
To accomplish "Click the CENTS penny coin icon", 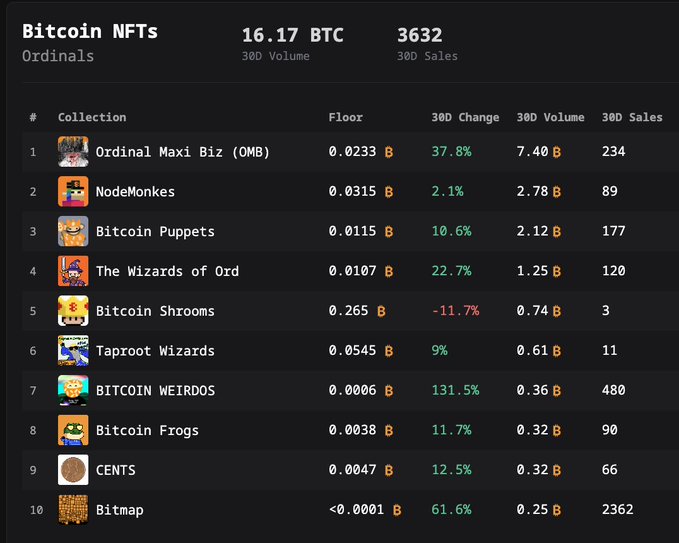I will [x=73, y=470].
